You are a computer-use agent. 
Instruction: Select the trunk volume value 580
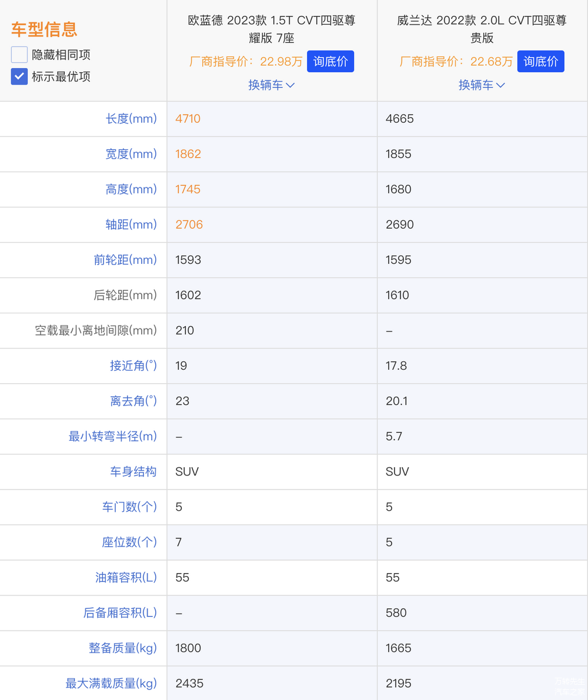(396, 612)
